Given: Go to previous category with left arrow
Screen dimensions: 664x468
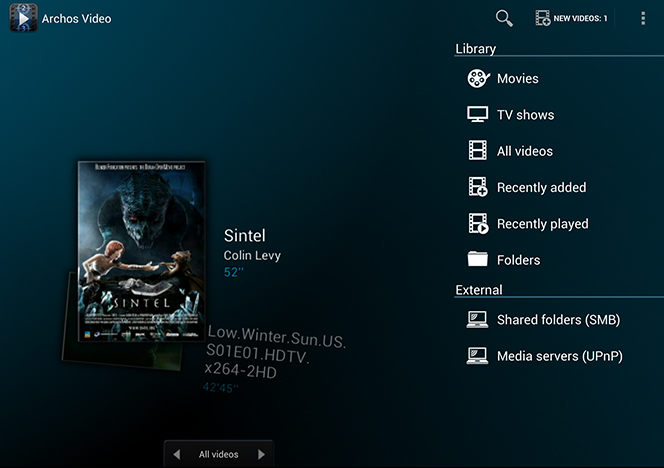Looking at the screenshot, I should pos(177,454).
